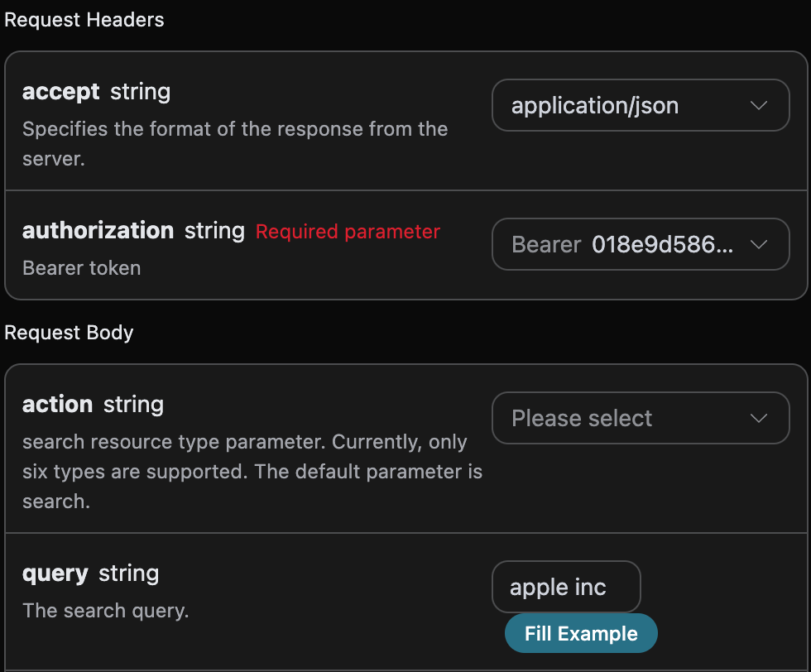Click the query input containing "apple inc"

tap(565, 588)
